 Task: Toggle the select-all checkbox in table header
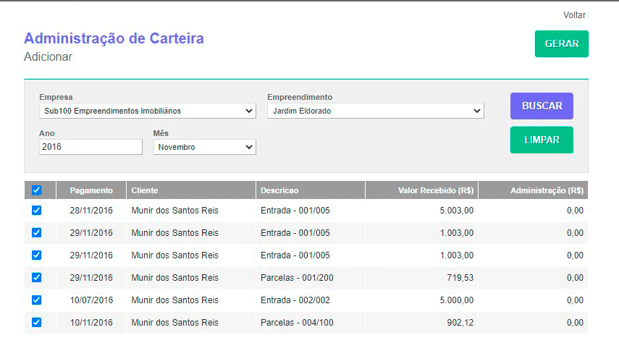click(37, 190)
